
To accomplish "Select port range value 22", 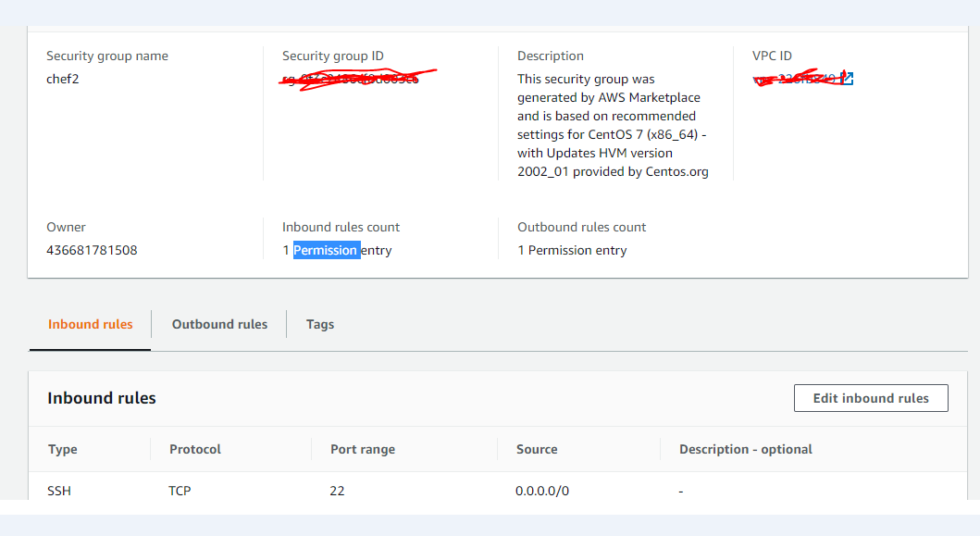I will point(337,491).
